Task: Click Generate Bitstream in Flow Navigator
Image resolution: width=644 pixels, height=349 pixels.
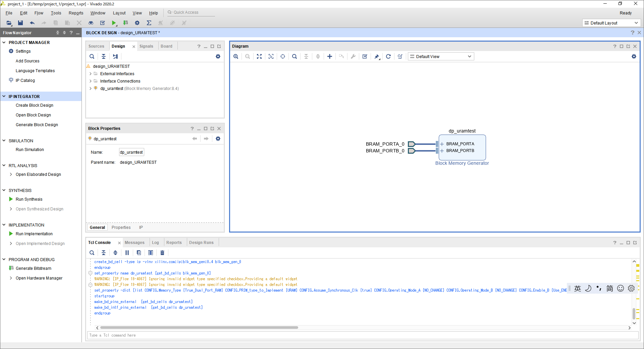Action: tap(34, 268)
